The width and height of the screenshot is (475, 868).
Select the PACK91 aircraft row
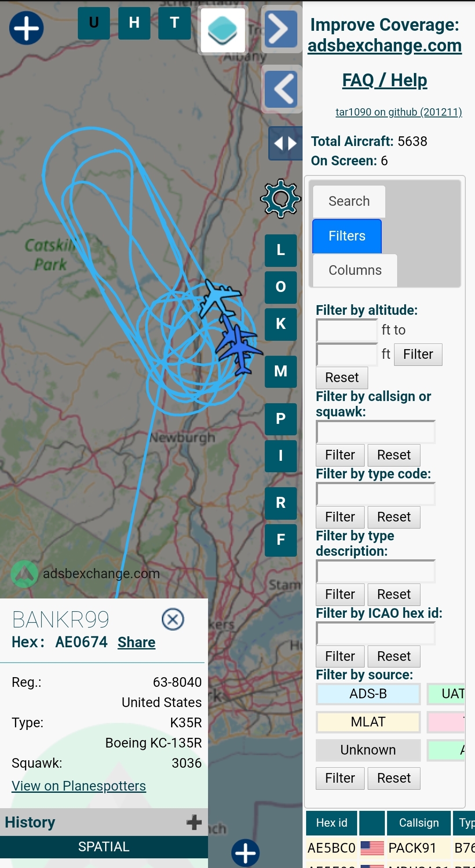click(391, 848)
